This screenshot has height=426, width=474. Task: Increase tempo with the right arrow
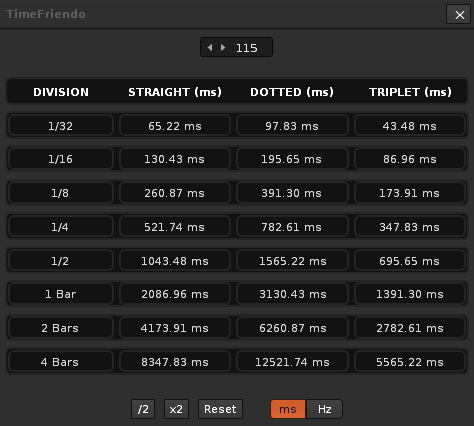click(x=223, y=48)
